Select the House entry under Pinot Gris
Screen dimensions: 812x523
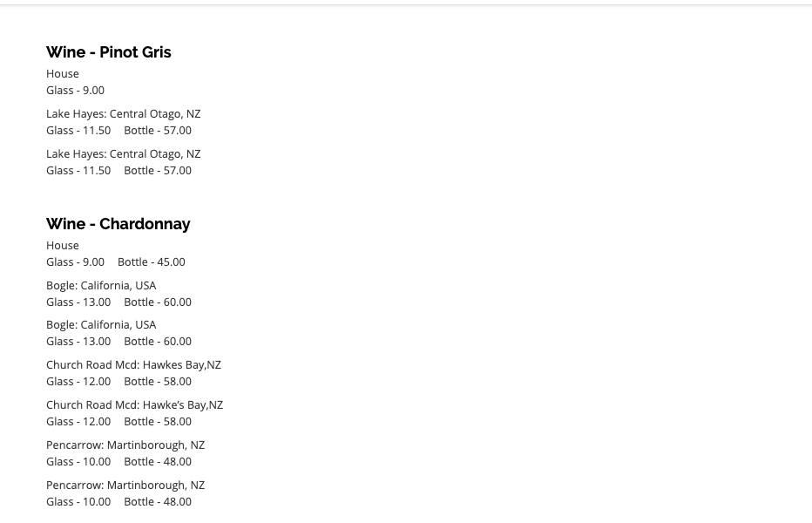63,74
